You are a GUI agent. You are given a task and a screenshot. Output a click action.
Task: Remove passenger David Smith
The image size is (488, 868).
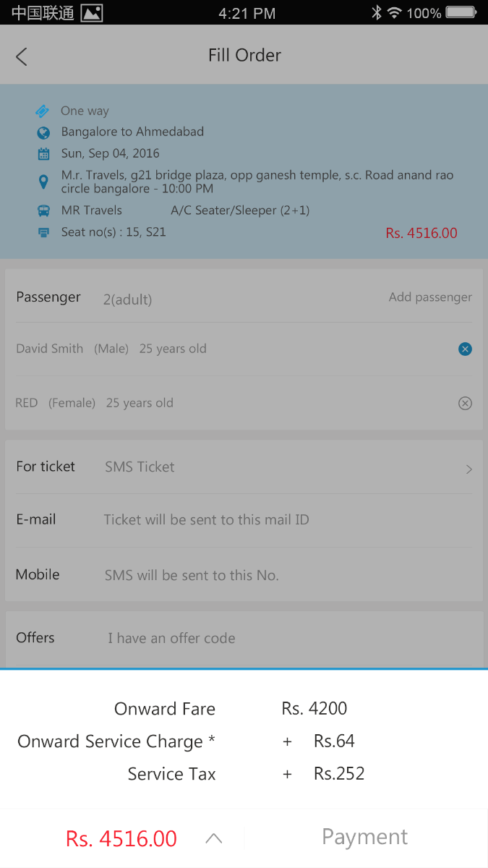tap(465, 349)
